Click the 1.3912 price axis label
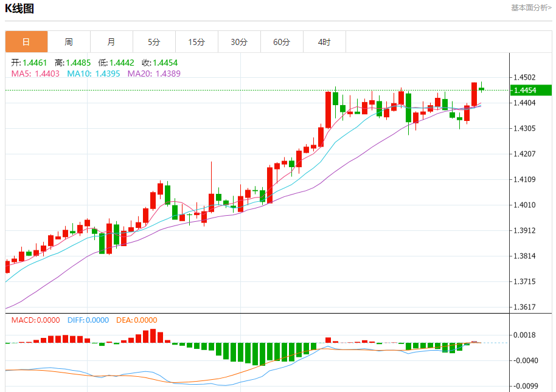The width and height of the screenshot is (556, 392). [525, 230]
